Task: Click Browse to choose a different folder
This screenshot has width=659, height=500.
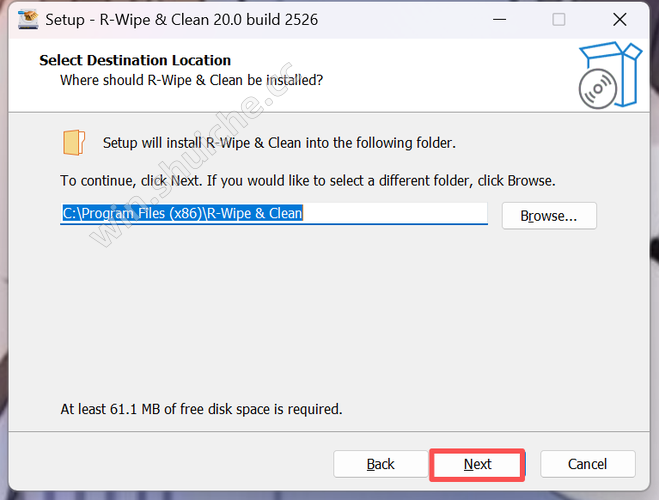Action: pyautogui.click(x=549, y=215)
